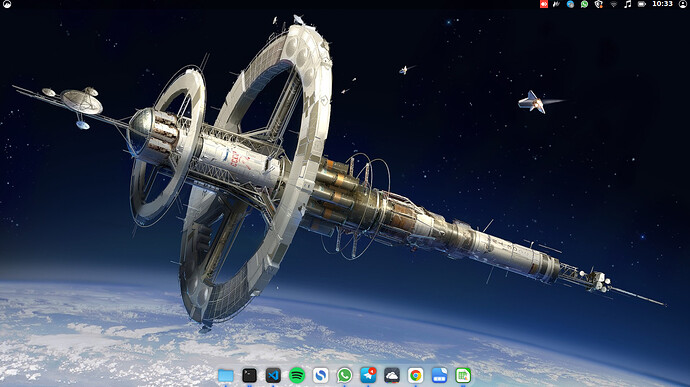Viewport: 690px width, 387px height.
Task: Launch the Terminal from the dock
Action: tap(250, 376)
